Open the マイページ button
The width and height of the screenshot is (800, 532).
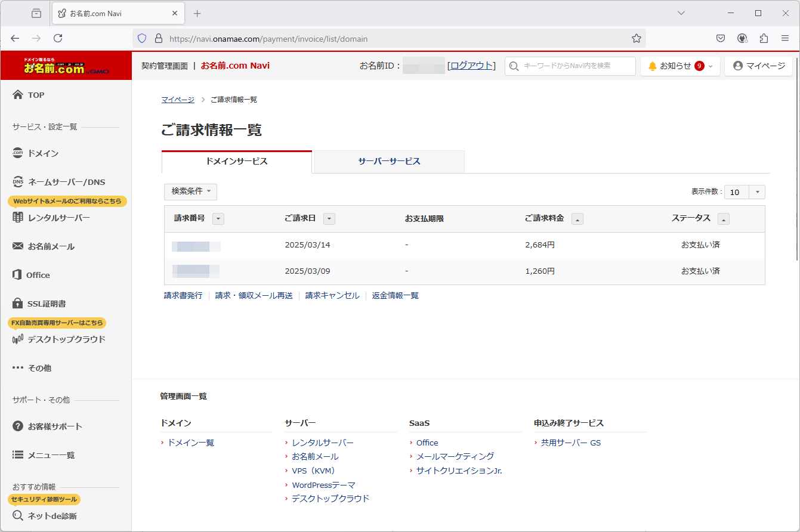pyautogui.click(x=758, y=66)
